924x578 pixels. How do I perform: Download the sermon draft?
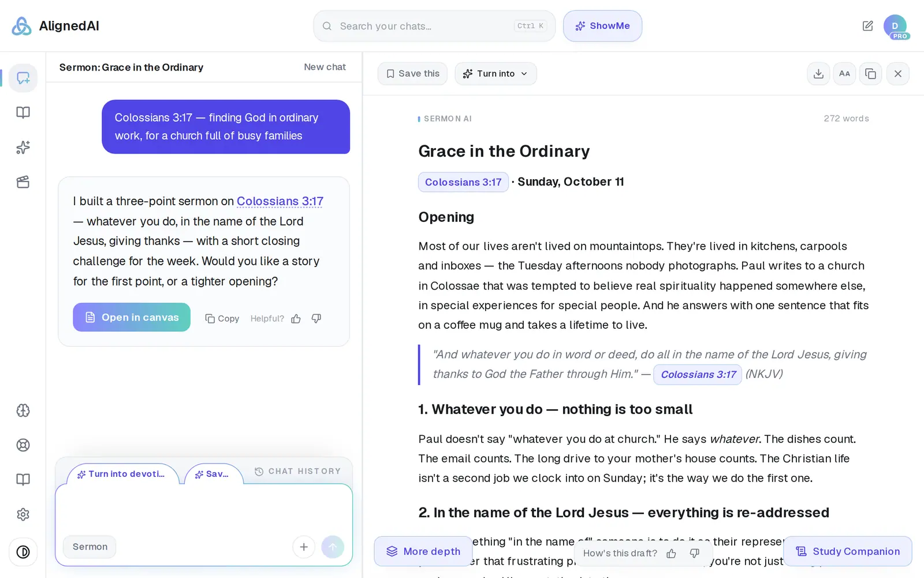click(818, 74)
